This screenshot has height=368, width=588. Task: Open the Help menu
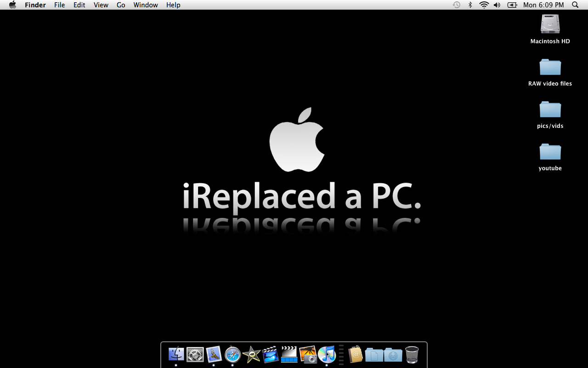tap(173, 5)
